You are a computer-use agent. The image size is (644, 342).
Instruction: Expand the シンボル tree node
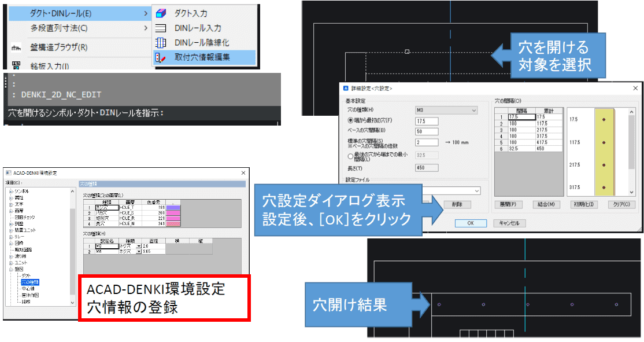(11, 191)
